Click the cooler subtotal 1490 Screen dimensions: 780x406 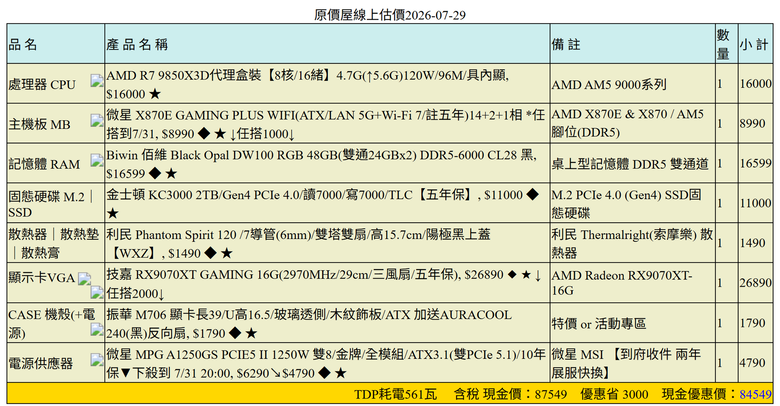coord(752,243)
